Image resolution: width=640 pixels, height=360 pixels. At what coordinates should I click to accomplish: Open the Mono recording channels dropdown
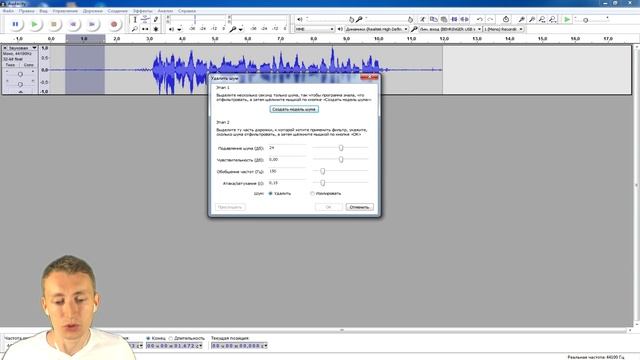[503, 29]
